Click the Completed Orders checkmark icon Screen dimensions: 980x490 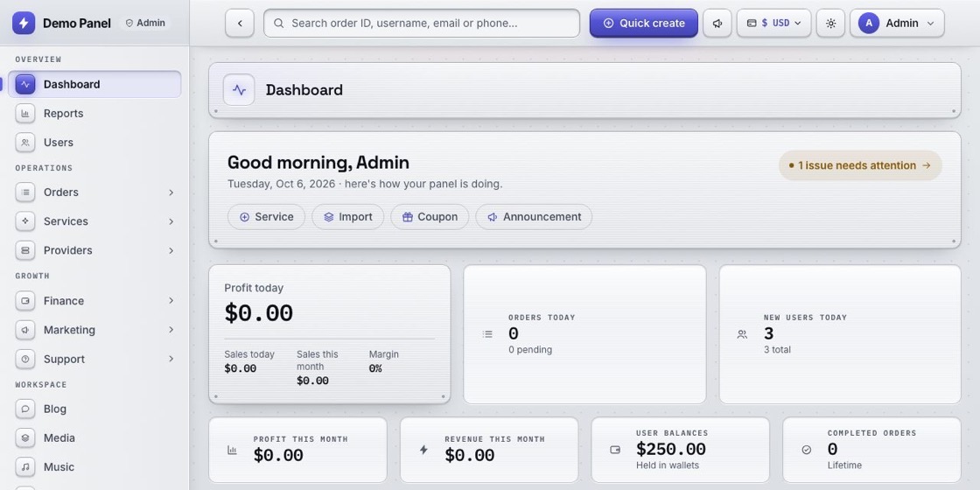pyautogui.click(x=806, y=450)
